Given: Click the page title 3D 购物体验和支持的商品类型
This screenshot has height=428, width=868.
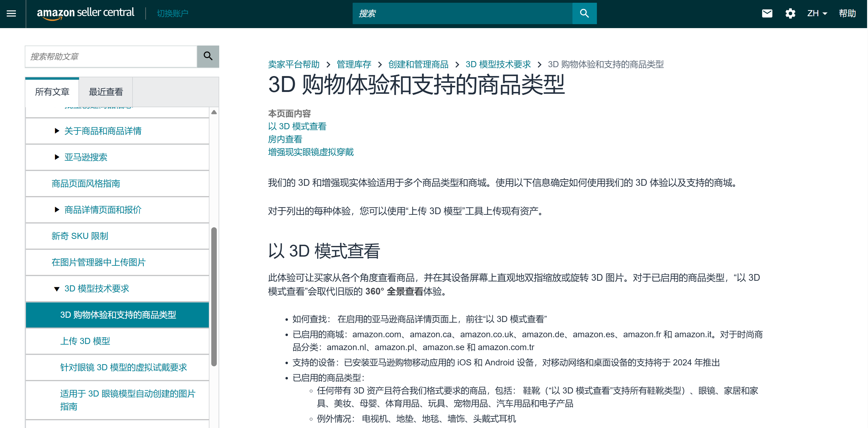Looking at the screenshot, I should click(416, 85).
